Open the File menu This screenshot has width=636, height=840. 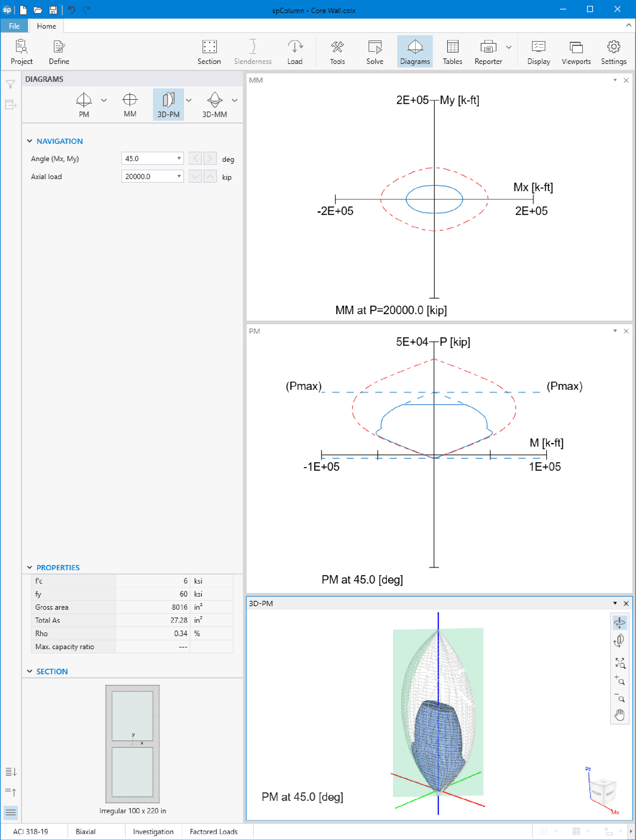pyautogui.click(x=14, y=26)
